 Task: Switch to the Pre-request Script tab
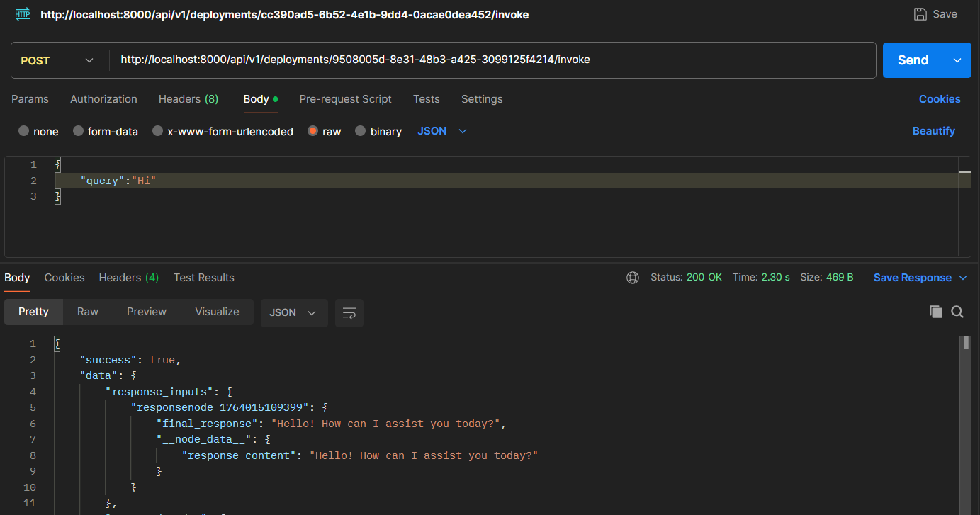pos(345,98)
